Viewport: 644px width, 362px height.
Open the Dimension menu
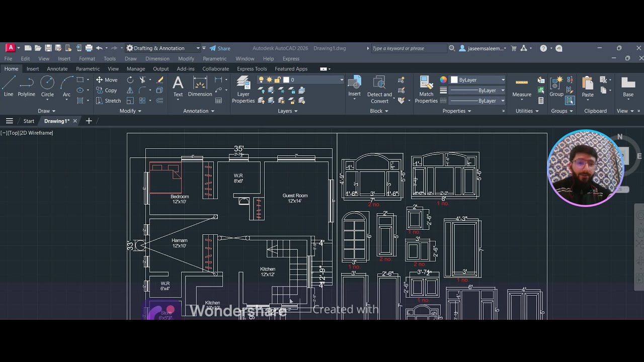(x=157, y=59)
